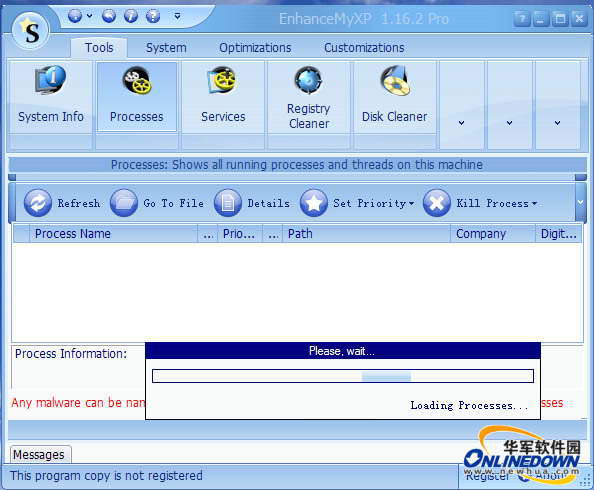Expand the first ribbon overflow chevron after Disk Cleaner
The width and height of the screenshot is (594, 490).
[461, 122]
